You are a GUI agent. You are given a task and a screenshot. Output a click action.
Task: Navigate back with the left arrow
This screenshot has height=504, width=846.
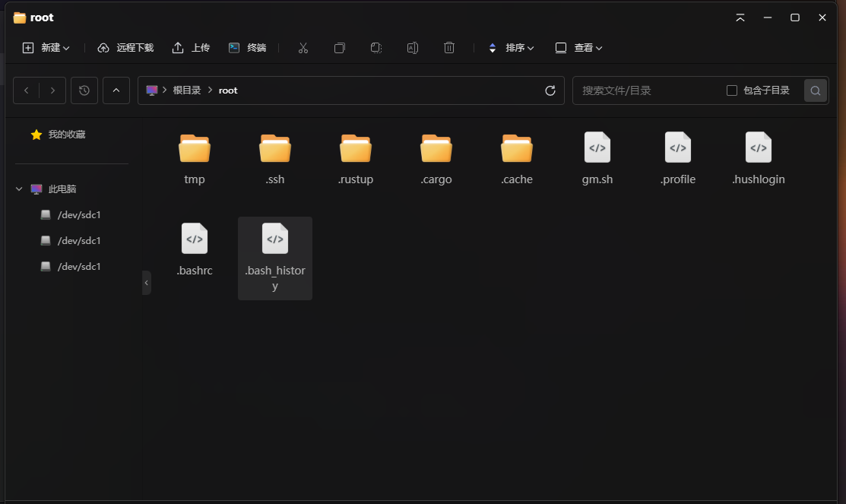click(x=27, y=90)
